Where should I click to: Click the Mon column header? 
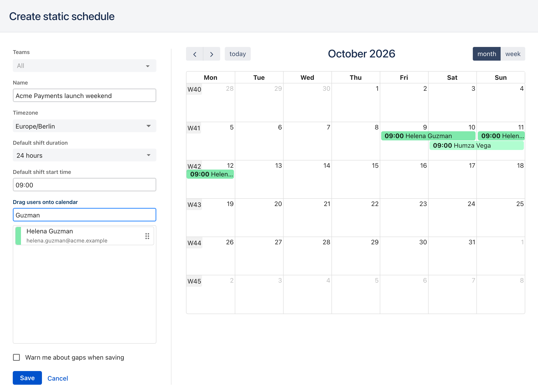(x=210, y=77)
